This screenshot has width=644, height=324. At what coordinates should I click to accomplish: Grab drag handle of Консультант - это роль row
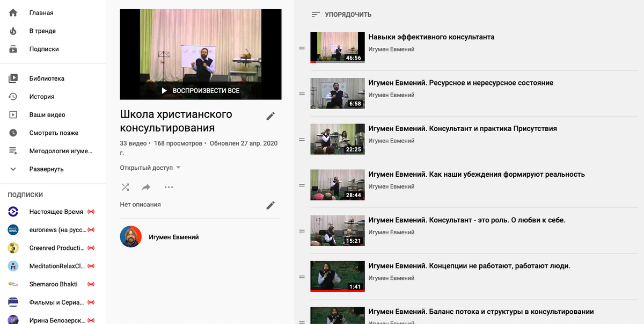tap(302, 231)
